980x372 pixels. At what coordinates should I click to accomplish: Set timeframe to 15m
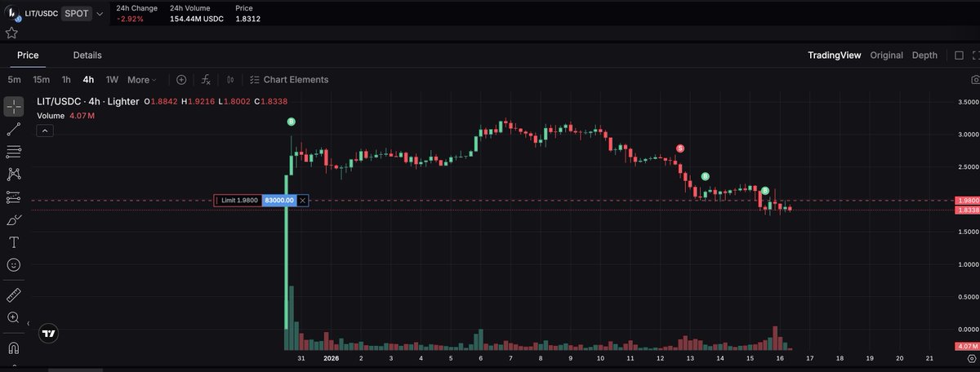tap(41, 80)
